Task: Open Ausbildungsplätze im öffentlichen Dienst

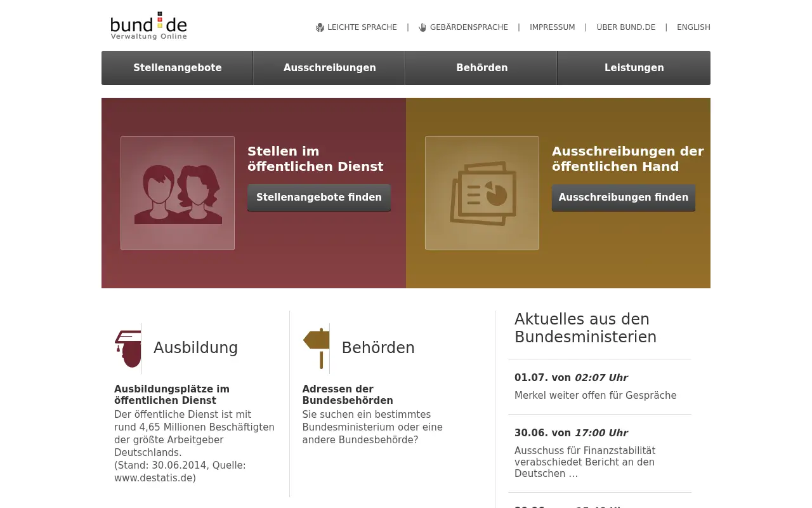Action: pos(172,395)
